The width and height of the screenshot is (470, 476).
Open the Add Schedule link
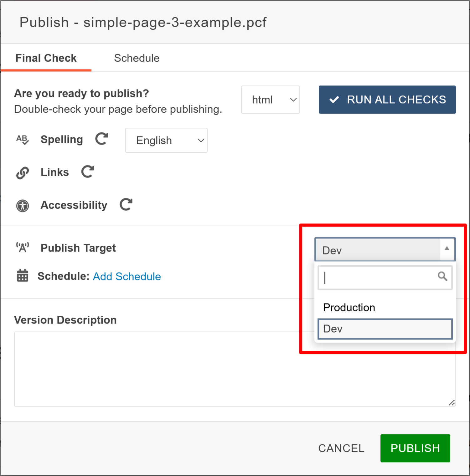point(127,276)
